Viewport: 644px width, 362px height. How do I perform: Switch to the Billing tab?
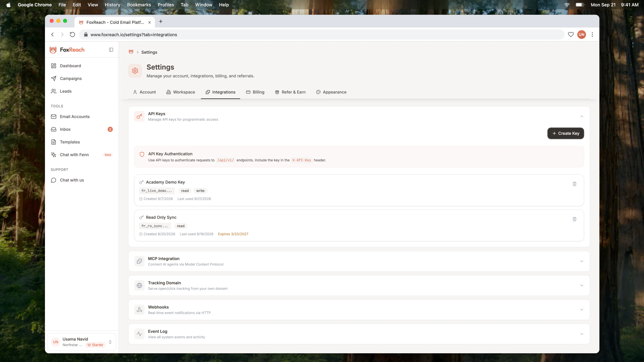[x=255, y=92]
